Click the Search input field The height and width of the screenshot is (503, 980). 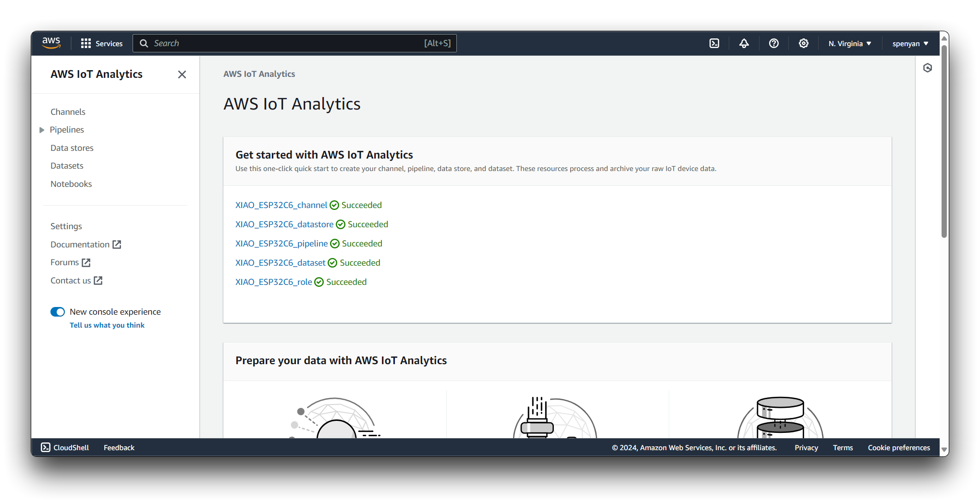point(294,43)
